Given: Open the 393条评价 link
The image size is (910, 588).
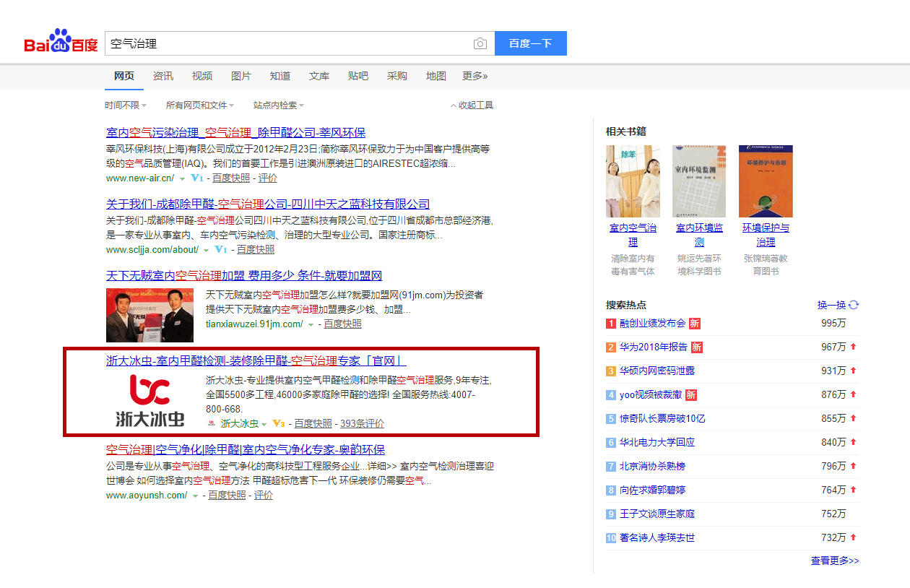Looking at the screenshot, I should point(362,423).
